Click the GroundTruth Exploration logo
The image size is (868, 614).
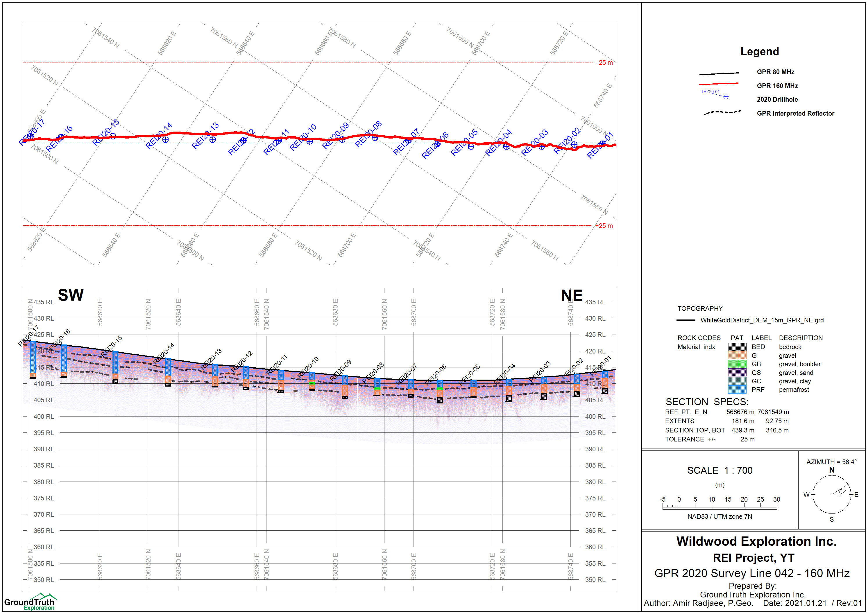pos(30,602)
